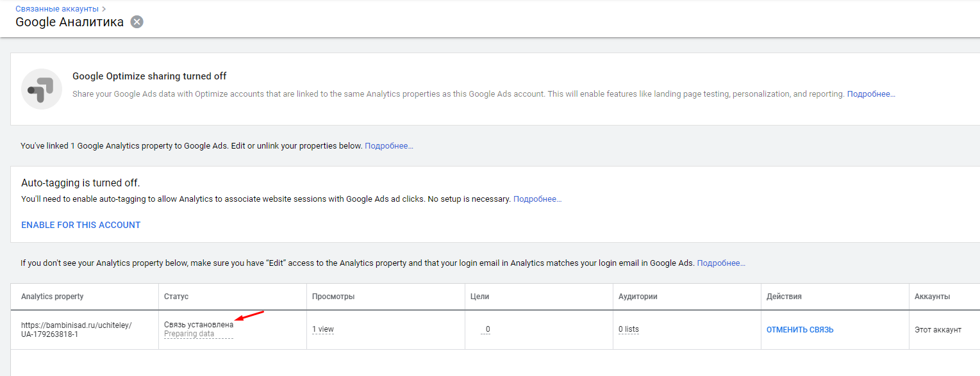
Task: Select the bambinisad.ru property row
Action: pos(495,330)
